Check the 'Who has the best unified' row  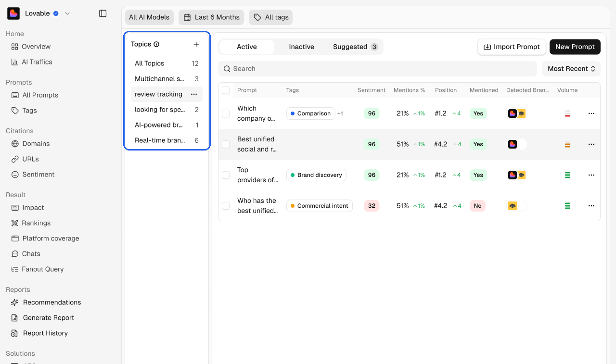coord(226,206)
